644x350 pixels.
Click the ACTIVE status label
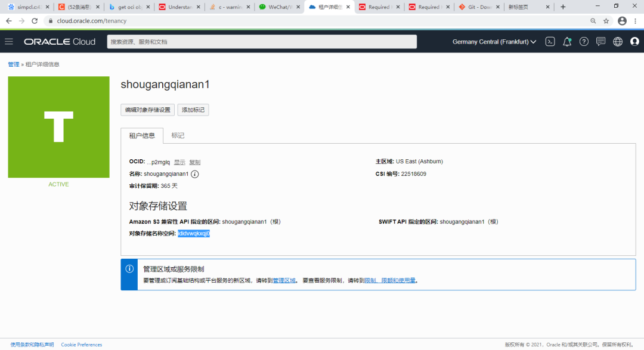58,184
